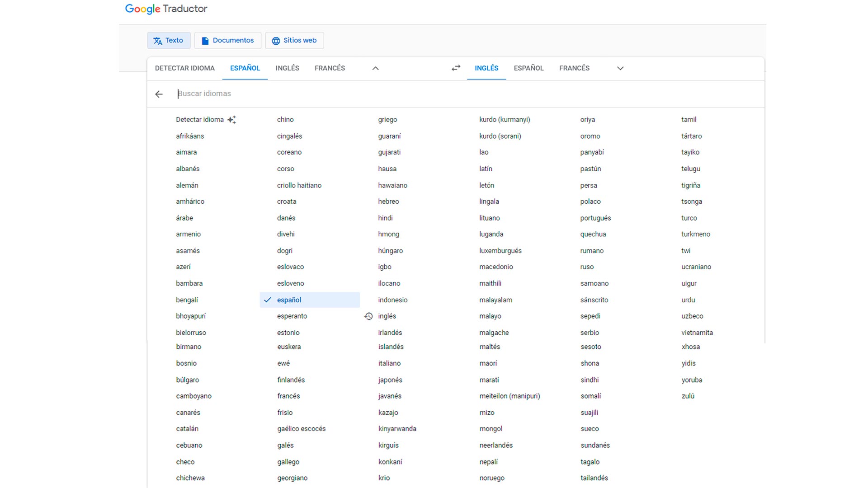The height and width of the screenshot is (488, 868).
Task: Pick portugués from the language list
Action: [x=595, y=218]
